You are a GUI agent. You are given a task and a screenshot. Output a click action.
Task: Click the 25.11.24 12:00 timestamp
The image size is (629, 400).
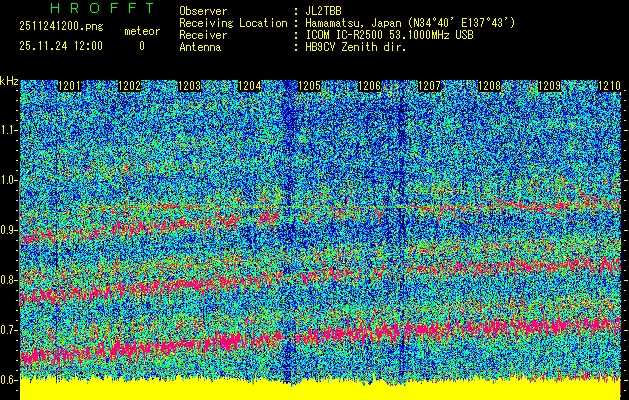coord(61,46)
